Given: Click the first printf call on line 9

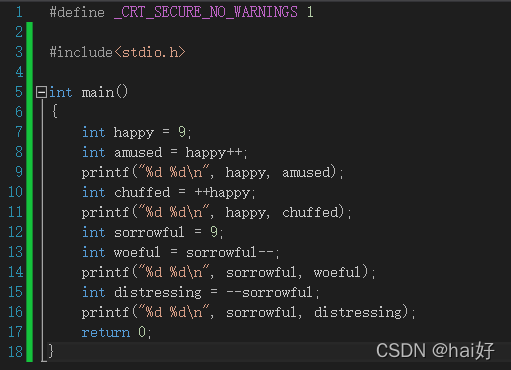Looking at the screenshot, I should pos(105,173).
